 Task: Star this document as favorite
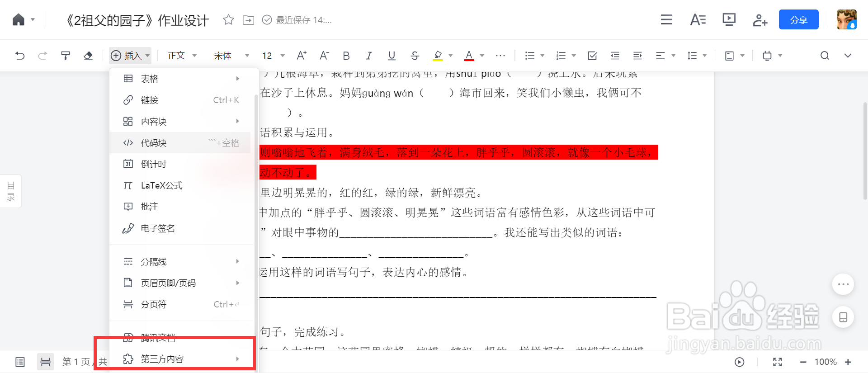click(x=228, y=20)
